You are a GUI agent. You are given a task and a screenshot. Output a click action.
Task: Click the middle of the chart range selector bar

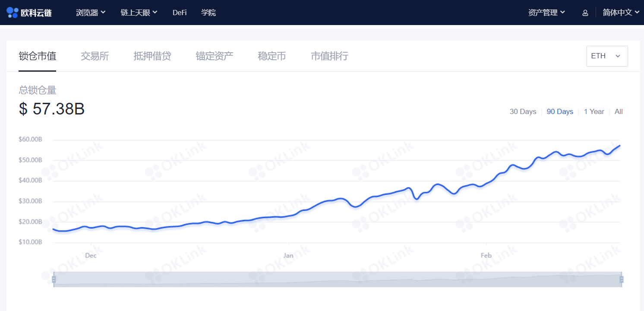(x=338, y=279)
